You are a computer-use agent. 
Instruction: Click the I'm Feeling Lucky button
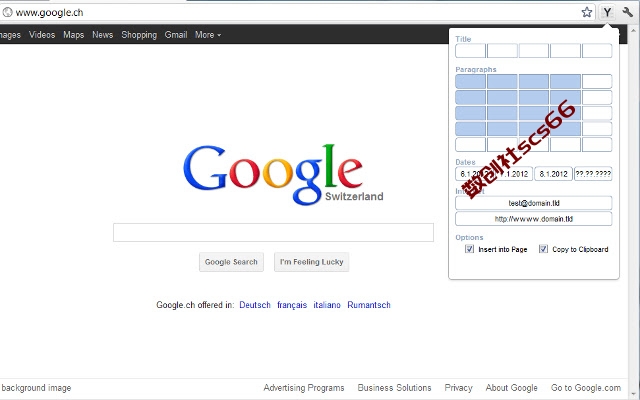(311, 262)
